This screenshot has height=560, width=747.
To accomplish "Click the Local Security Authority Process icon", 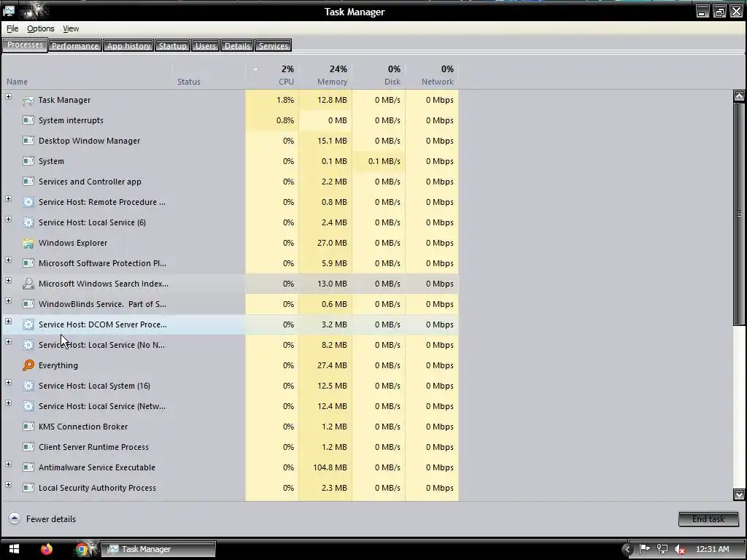I will pyautogui.click(x=28, y=488).
